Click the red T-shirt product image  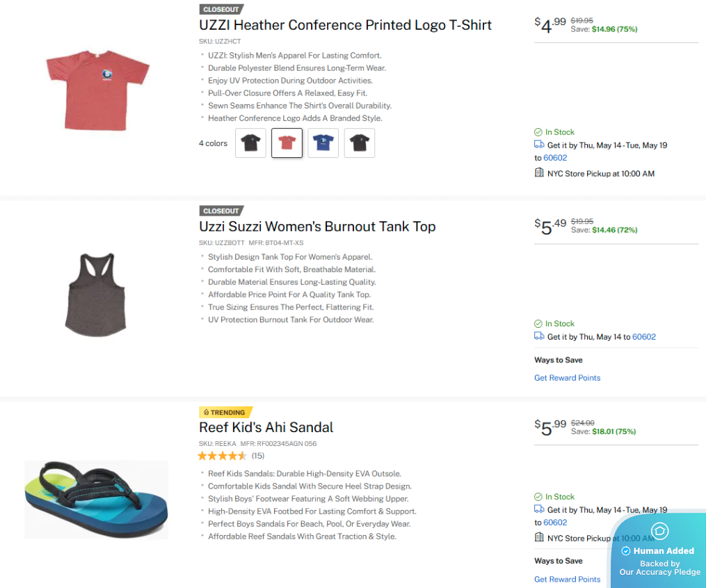97,90
